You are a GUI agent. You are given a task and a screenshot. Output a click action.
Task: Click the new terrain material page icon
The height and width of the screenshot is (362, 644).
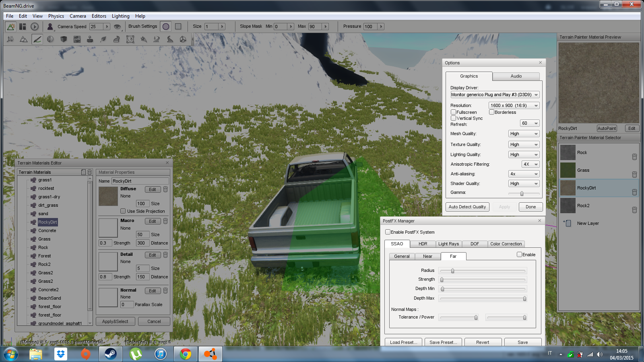click(83, 172)
